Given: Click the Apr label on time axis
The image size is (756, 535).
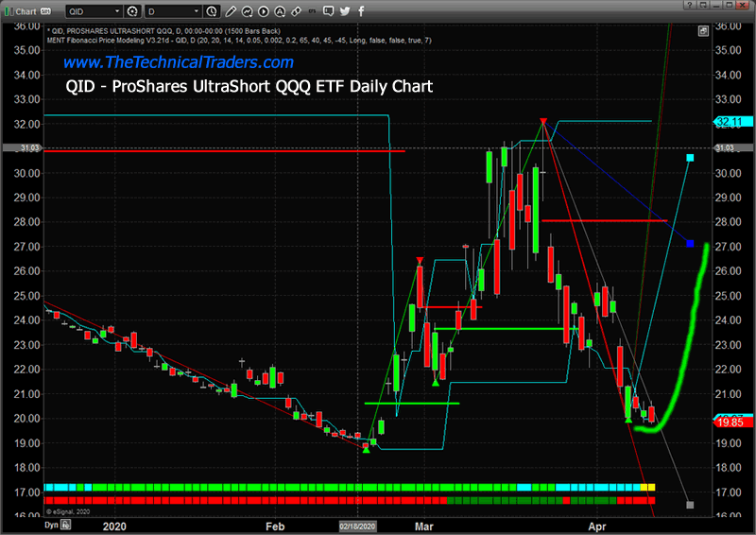Looking at the screenshot, I should click(597, 526).
